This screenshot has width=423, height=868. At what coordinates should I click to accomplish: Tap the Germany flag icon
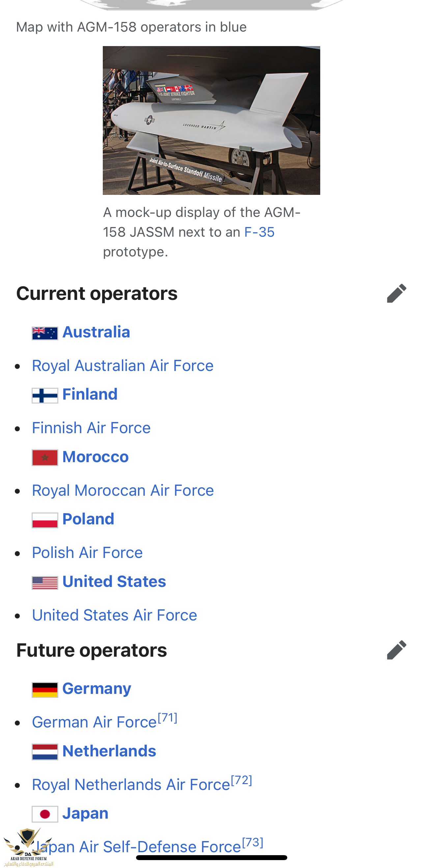tap(45, 690)
